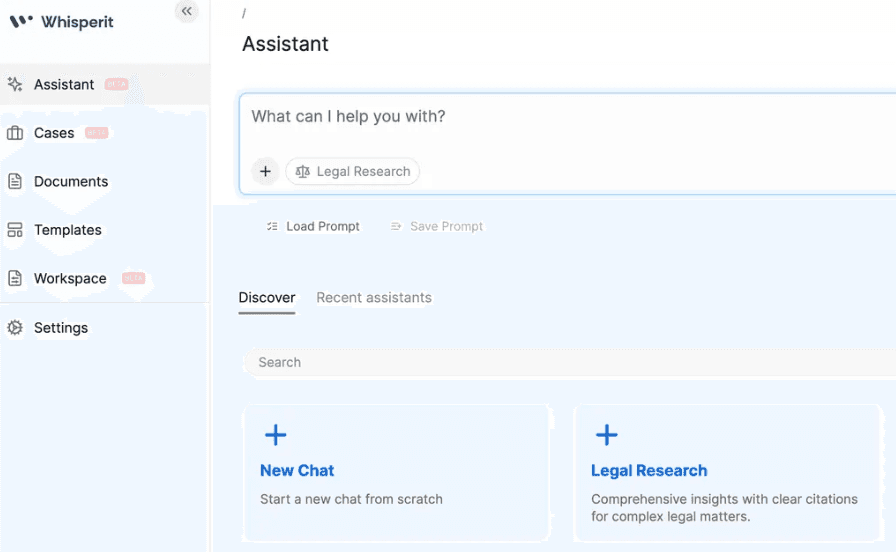Switch to the Discover tab

coord(267,298)
